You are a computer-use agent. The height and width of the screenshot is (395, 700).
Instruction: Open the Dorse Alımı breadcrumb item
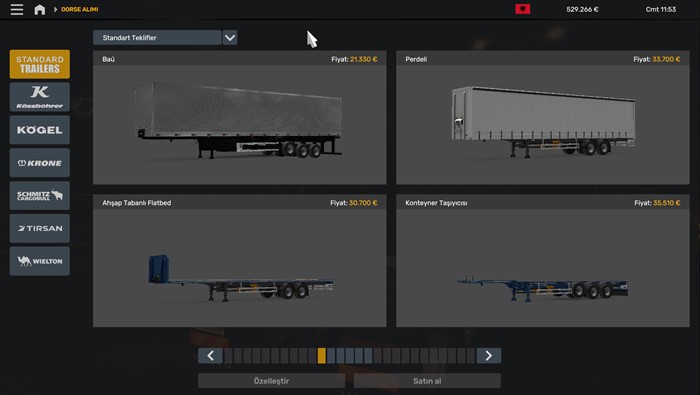pos(79,9)
